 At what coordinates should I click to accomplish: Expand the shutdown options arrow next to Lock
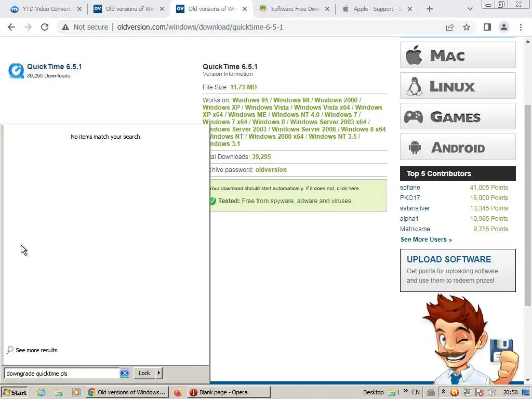tap(159, 373)
